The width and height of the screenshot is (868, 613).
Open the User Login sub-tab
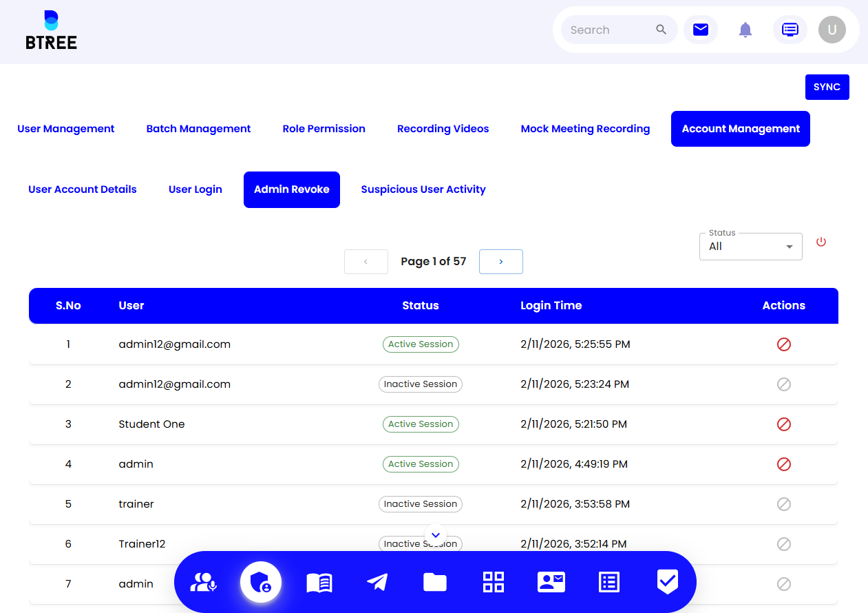[195, 189]
